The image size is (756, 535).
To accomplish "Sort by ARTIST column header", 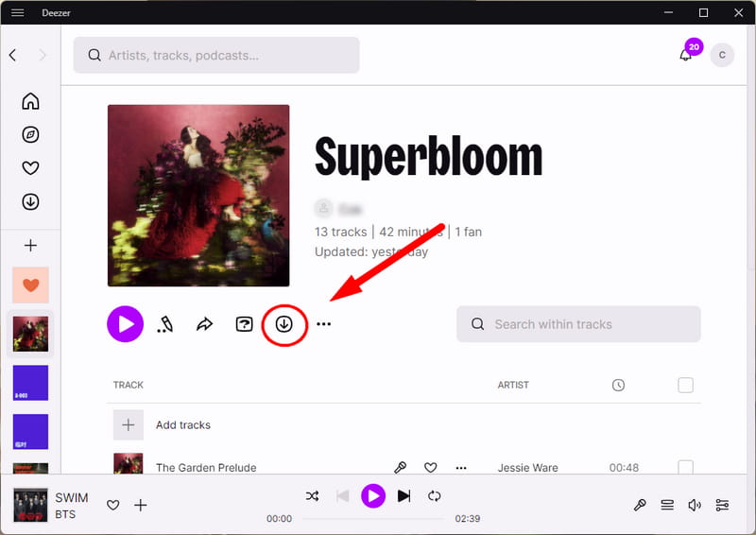I will (513, 385).
